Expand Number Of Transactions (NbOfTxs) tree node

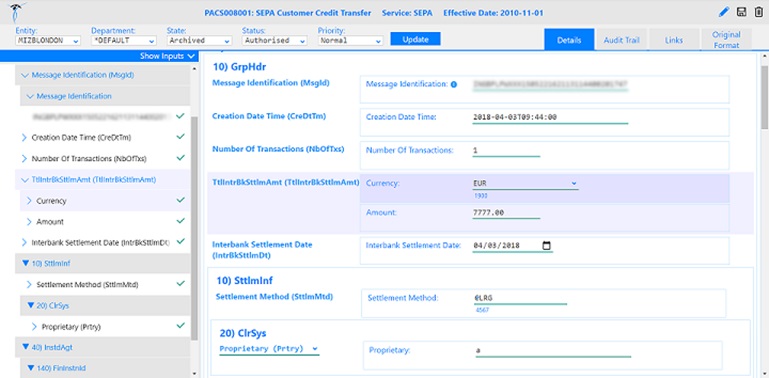25,159
